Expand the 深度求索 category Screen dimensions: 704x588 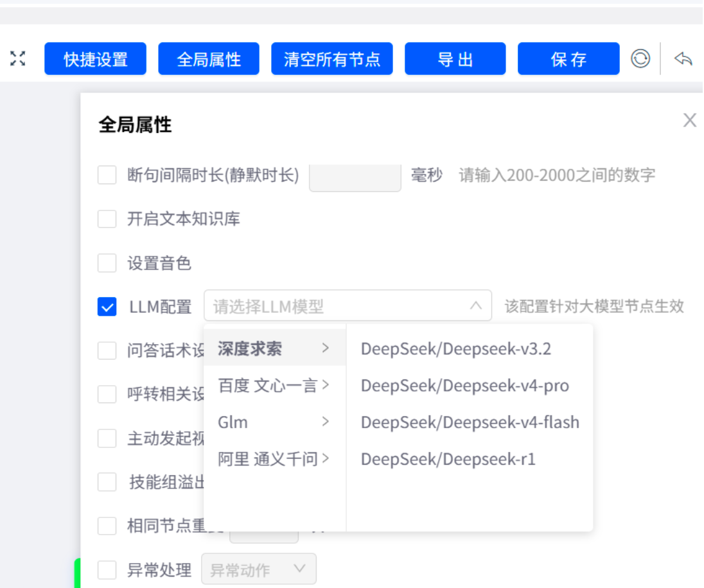click(274, 348)
